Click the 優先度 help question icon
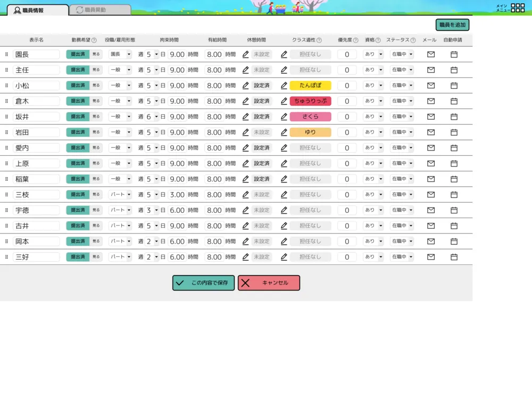 click(x=355, y=40)
